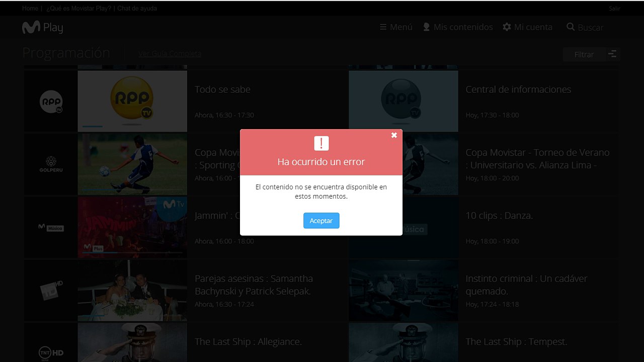The height and width of the screenshot is (362, 644).
Task: Click the Programación heading
Action: point(66,53)
